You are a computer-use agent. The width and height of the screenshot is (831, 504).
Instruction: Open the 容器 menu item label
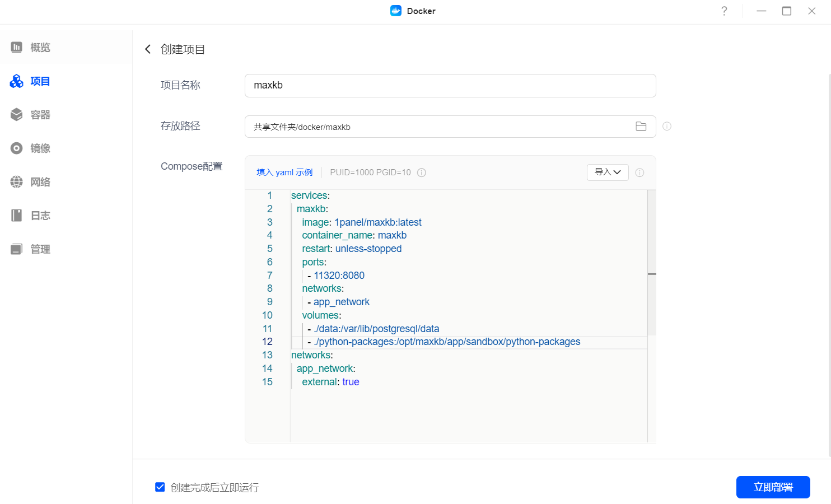[40, 115]
